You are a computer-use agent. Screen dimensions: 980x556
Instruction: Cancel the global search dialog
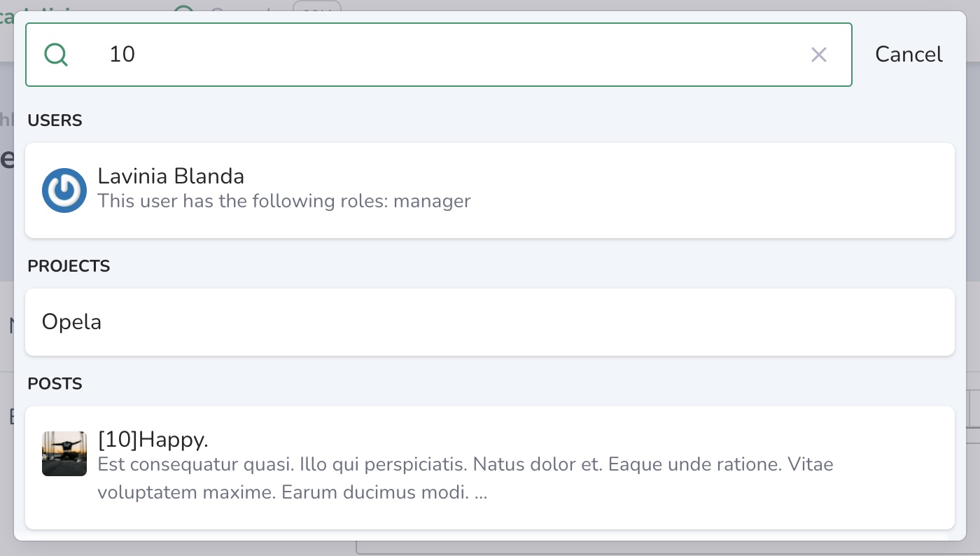pyautogui.click(x=909, y=55)
